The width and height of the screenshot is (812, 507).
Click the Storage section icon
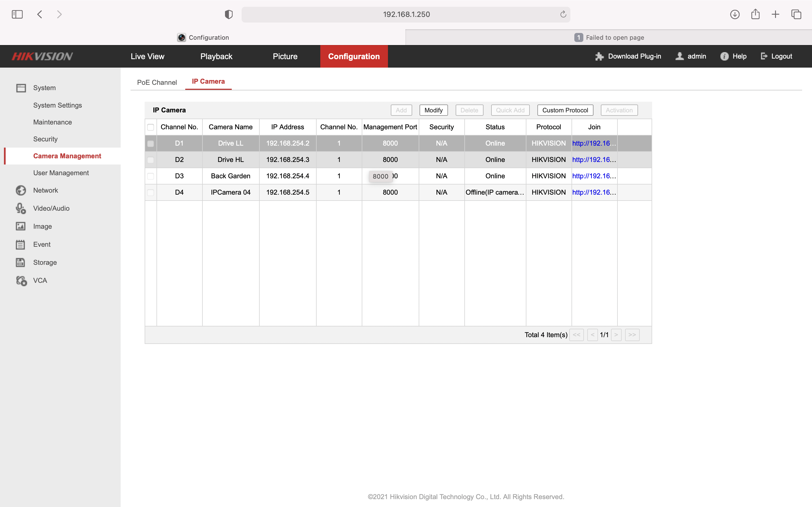coord(21,262)
